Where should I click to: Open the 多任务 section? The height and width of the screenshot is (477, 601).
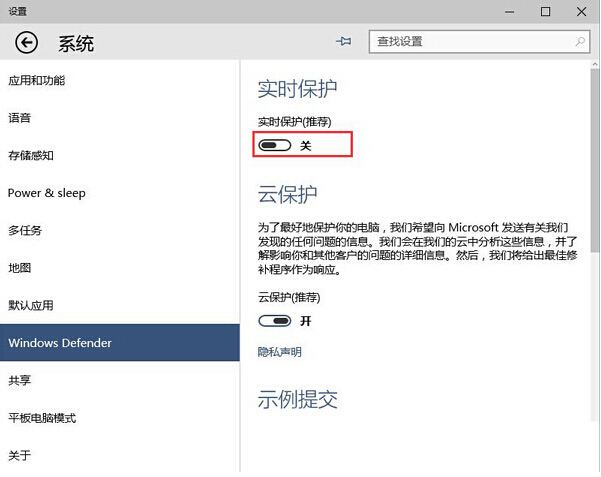pos(25,230)
